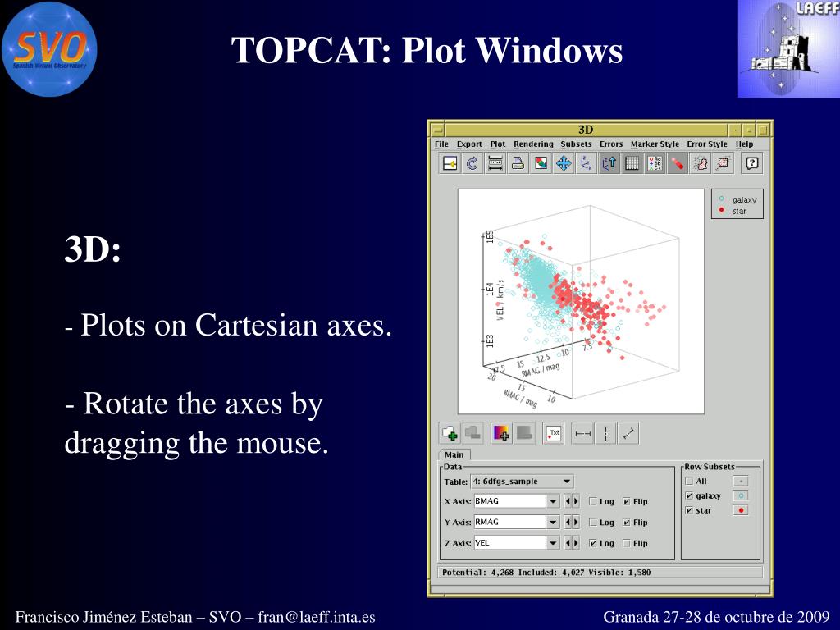Open the Plot menu
Screen dimensions: 840x630
pos(498,144)
